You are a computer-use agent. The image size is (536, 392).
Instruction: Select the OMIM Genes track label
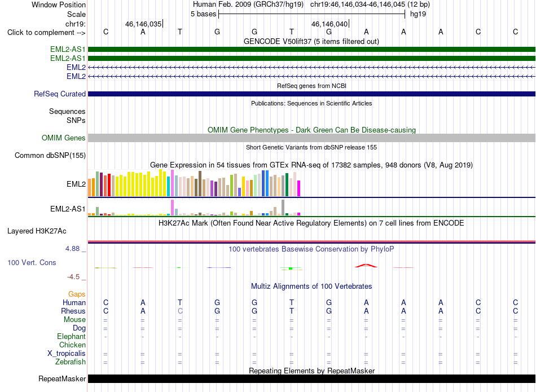(x=63, y=138)
